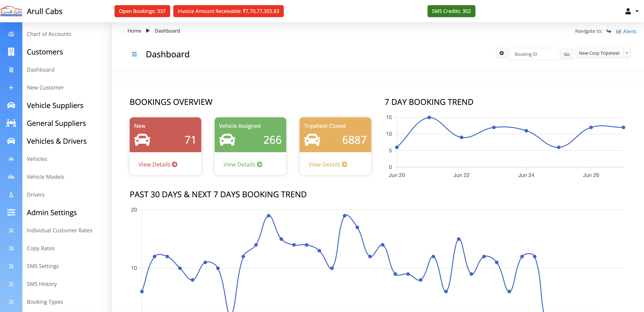The width and height of the screenshot is (644, 312).
Task: Click the Chart of Accounts balance-scale icon
Action: coord(11,34)
